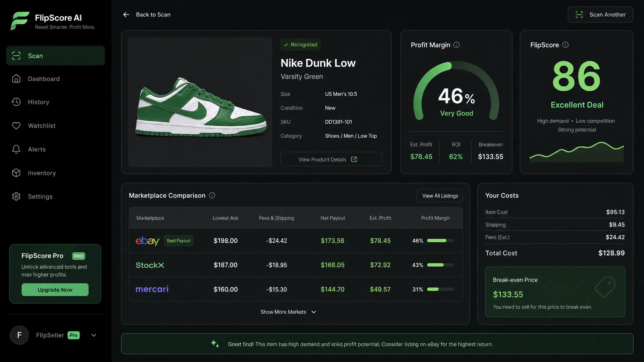This screenshot has height=362, width=644.
Task: Click the Est. Profit column header in table
Action: pyautogui.click(x=380, y=218)
